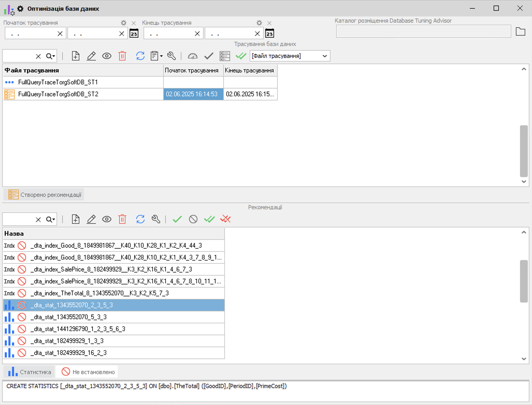Open the [Файл трасування] dropdown
Viewport: 532px width, 405px height.
pos(290,56)
